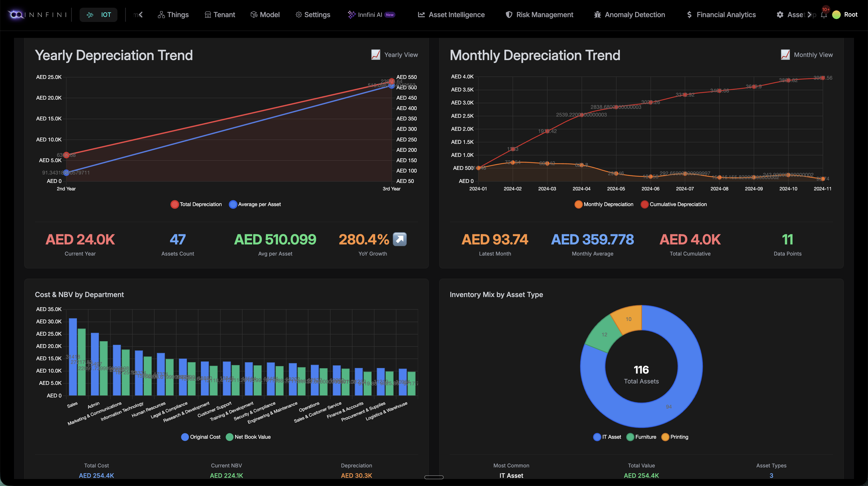Click the Financial Analytics dollar icon
Viewport: 868px width, 486px height.
click(689, 14)
